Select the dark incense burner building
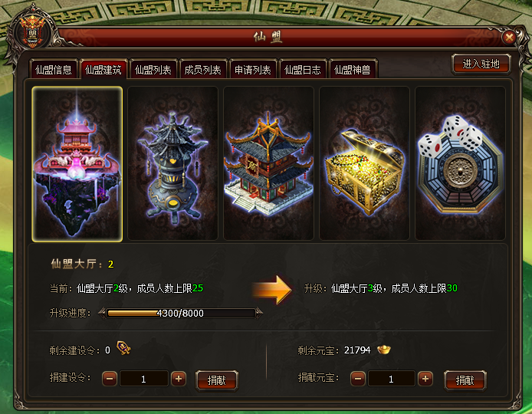This screenshot has height=414, width=532. [x=172, y=163]
